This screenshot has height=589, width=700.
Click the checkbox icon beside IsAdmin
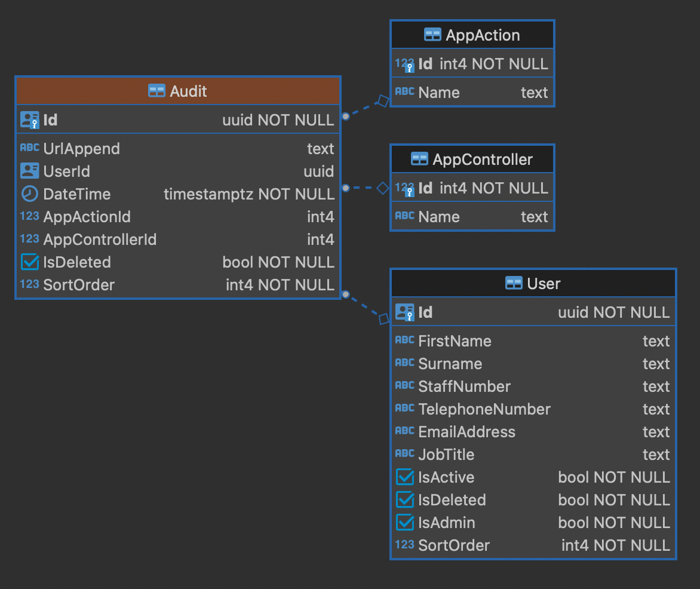(x=404, y=523)
